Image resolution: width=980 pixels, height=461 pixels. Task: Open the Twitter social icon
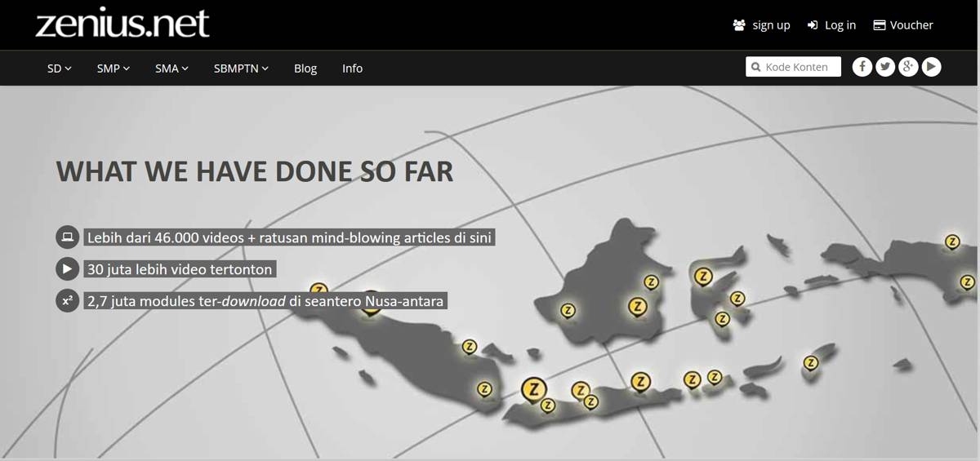click(x=885, y=67)
